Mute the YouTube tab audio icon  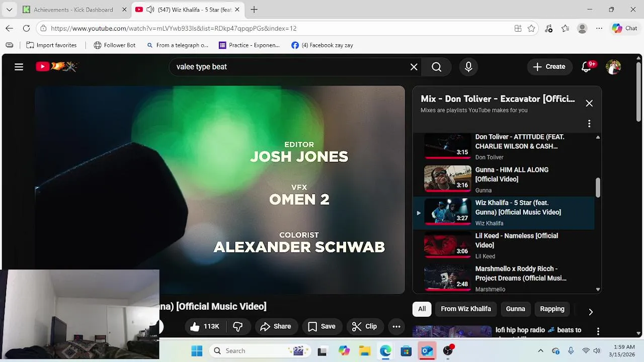tap(149, 10)
